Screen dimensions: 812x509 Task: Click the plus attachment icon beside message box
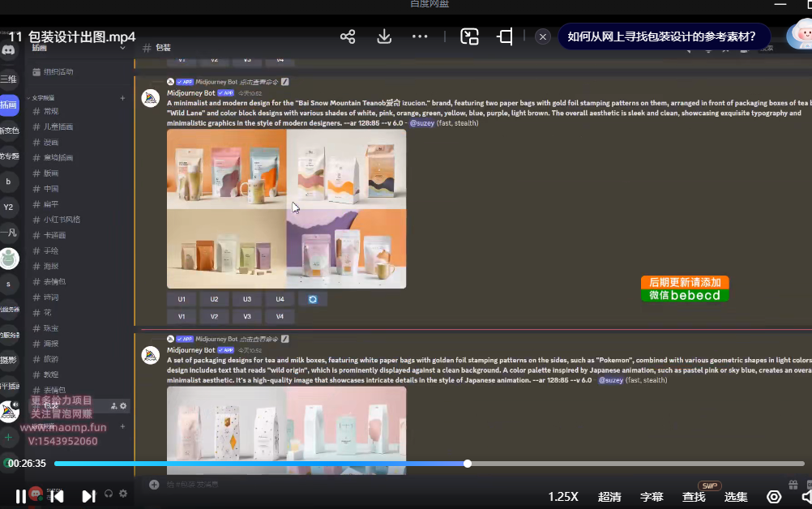tap(154, 485)
